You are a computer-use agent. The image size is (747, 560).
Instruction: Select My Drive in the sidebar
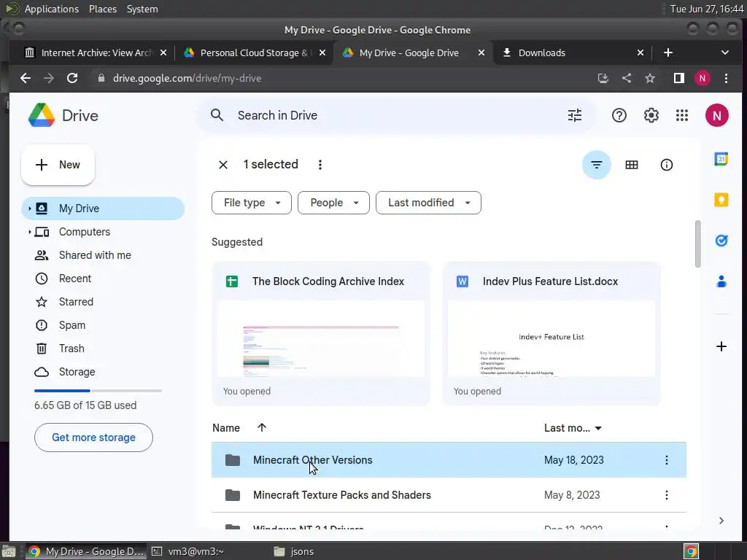[x=103, y=209]
